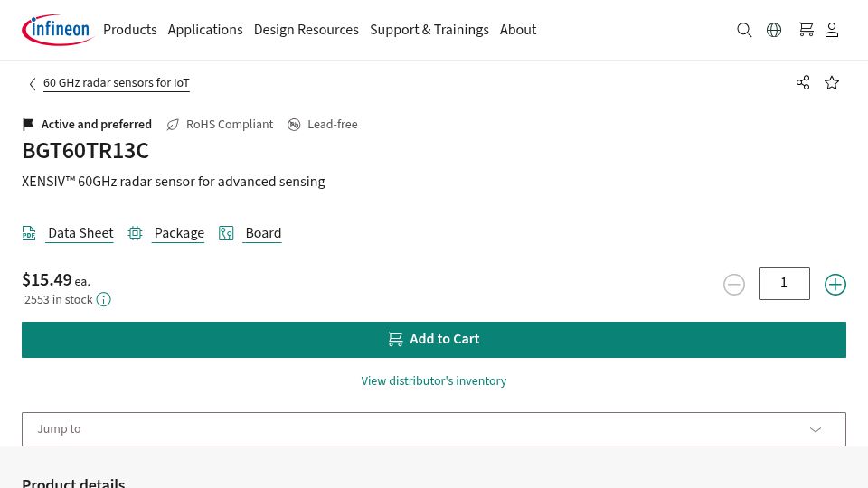The height and width of the screenshot is (488, 868).
Task: Click the Active and preferred label
Action: [x=97, y=125]
